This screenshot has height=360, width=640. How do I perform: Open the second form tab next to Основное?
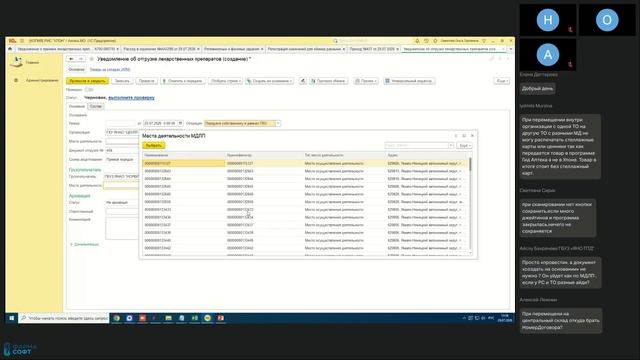point(96,107)
